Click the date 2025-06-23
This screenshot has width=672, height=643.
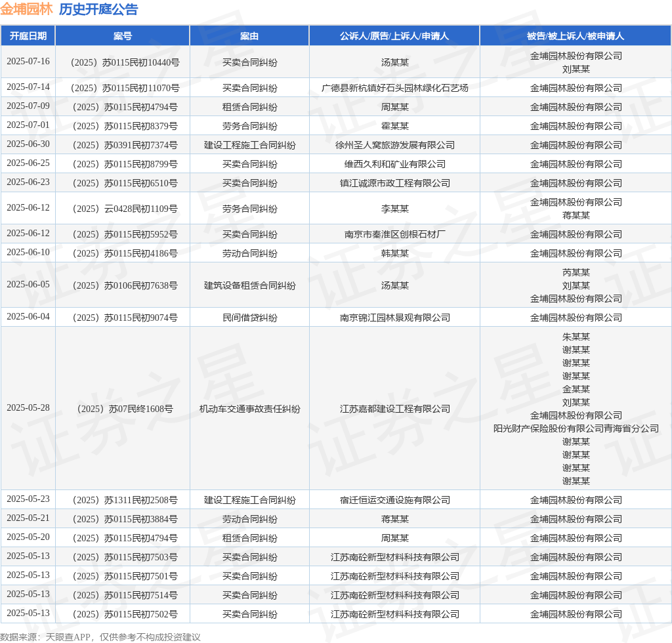pos(28,182)
